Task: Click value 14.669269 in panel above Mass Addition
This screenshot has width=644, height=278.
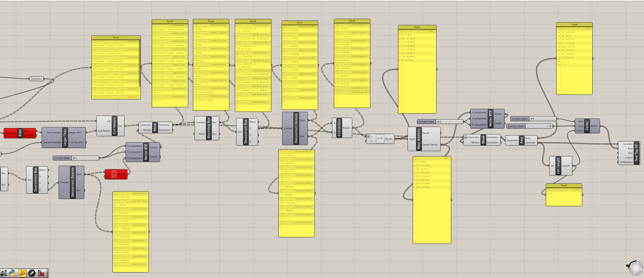Action: 408,49
